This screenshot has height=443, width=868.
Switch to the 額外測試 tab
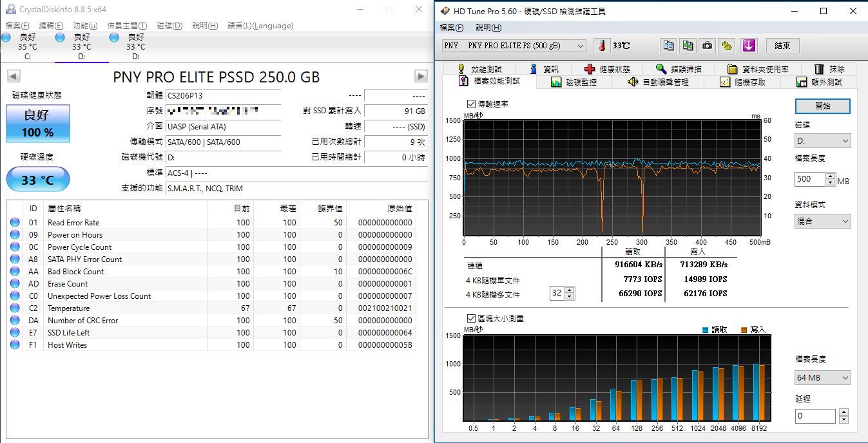point(819,82)
